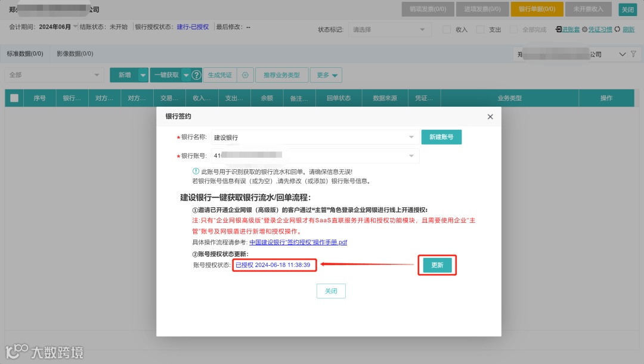Close the 银行签约 dialog with X icon
The image size is (644, 364).
[x=490, y=117]
